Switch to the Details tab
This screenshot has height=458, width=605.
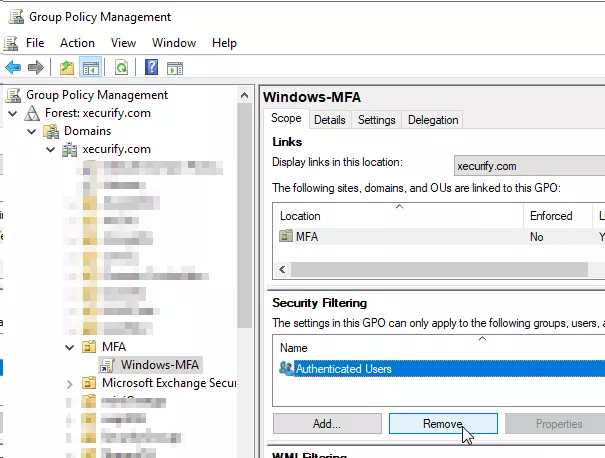[x=330, y=120]
